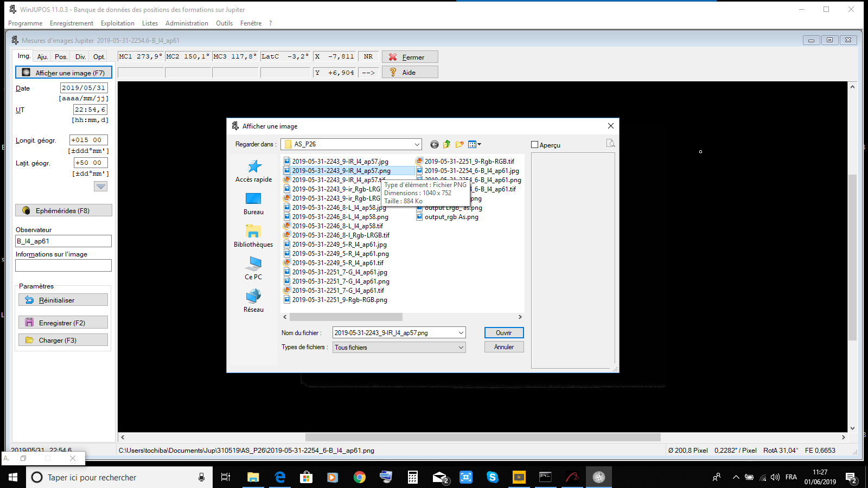Click the file list horizontal scrollbar thumb

(346, 317)
